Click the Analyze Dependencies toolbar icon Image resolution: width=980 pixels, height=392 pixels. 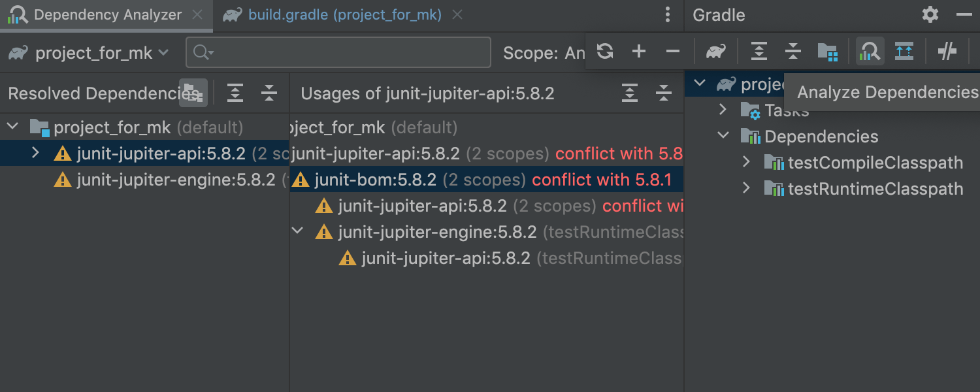pos(870,51)
